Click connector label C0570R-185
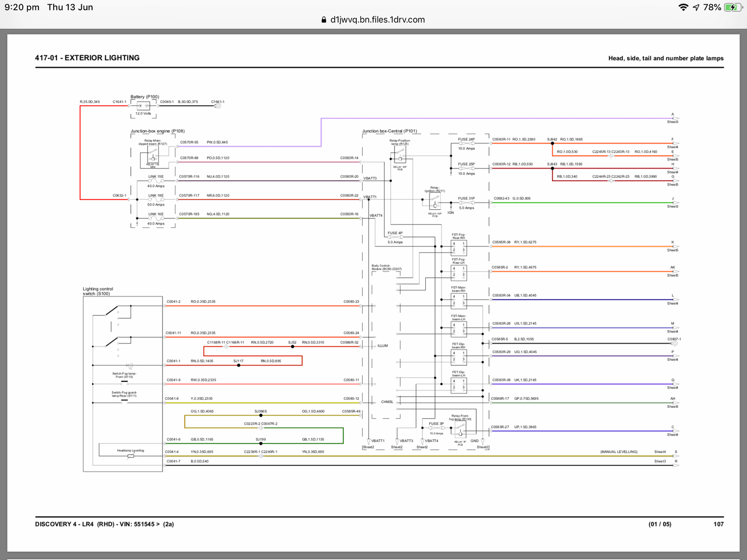Image resolution: width=747 pixels, height=560 pixels. point(189,214)
